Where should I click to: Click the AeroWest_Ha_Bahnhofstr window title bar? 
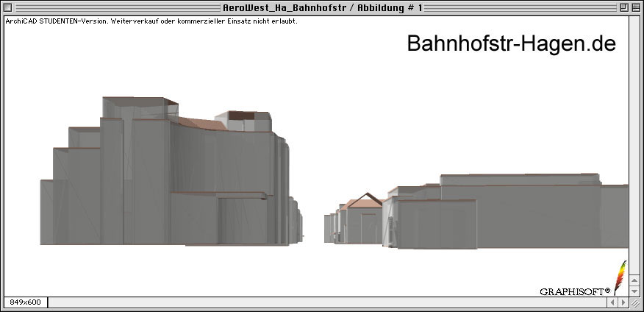[x=322, y=7]
